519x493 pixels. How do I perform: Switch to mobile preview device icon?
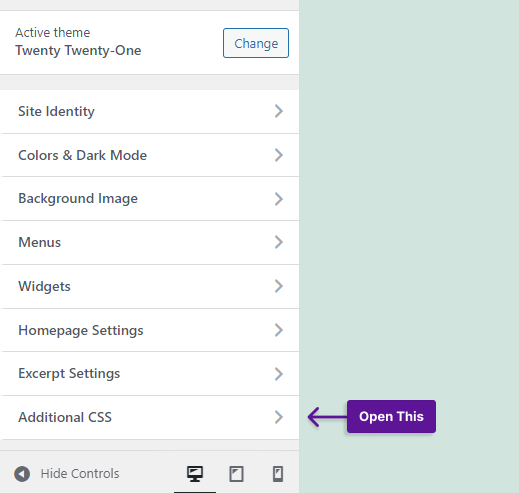pyautogui.click(x=278, y=474)
